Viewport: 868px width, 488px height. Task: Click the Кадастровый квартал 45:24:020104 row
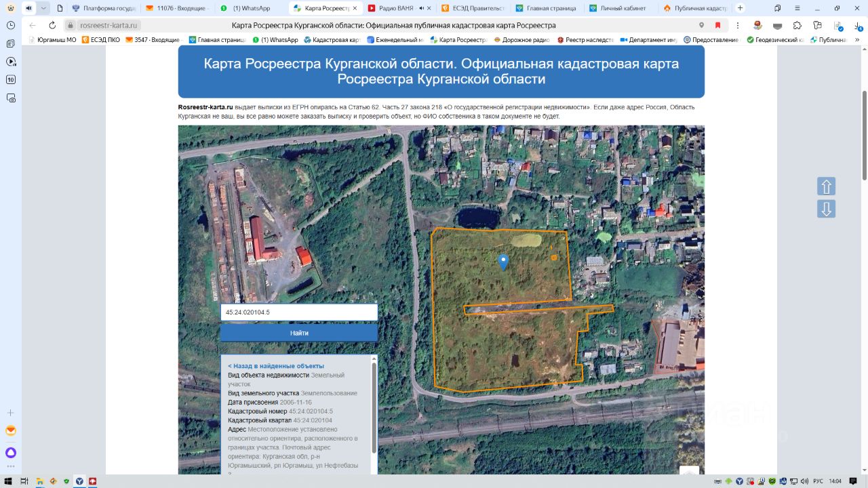coord(280,420)
